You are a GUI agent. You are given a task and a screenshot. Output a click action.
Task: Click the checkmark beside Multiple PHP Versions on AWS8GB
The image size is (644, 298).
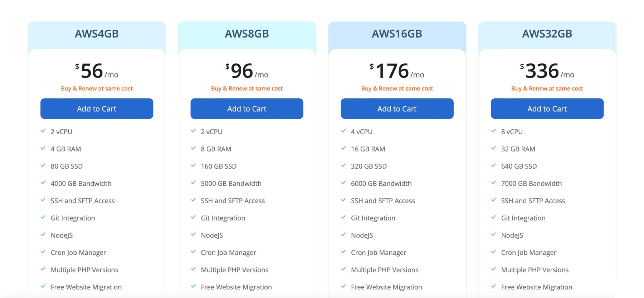[192, 269]
